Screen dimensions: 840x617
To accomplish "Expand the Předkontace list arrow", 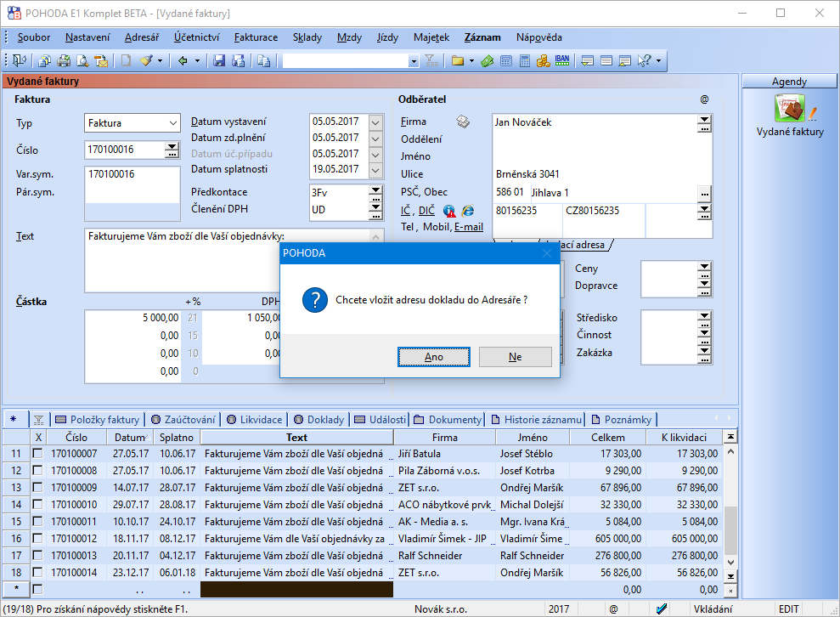I will [x=376, y=190].
